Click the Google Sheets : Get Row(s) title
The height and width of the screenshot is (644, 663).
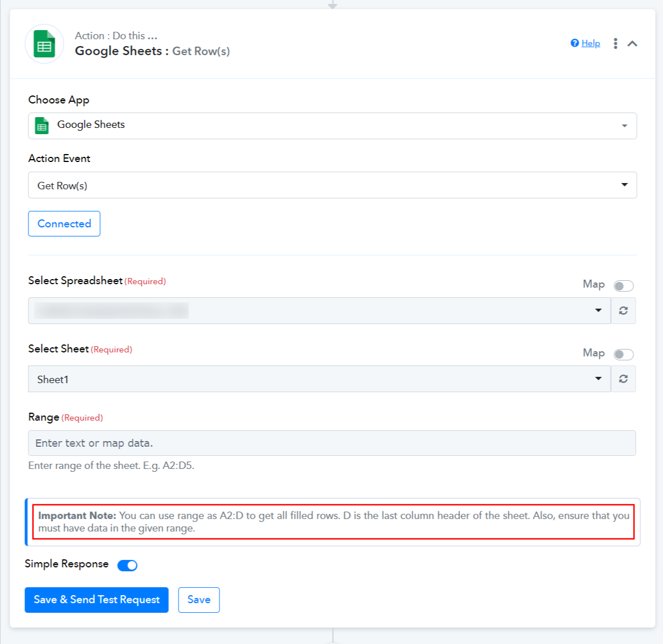coord(152,51)
